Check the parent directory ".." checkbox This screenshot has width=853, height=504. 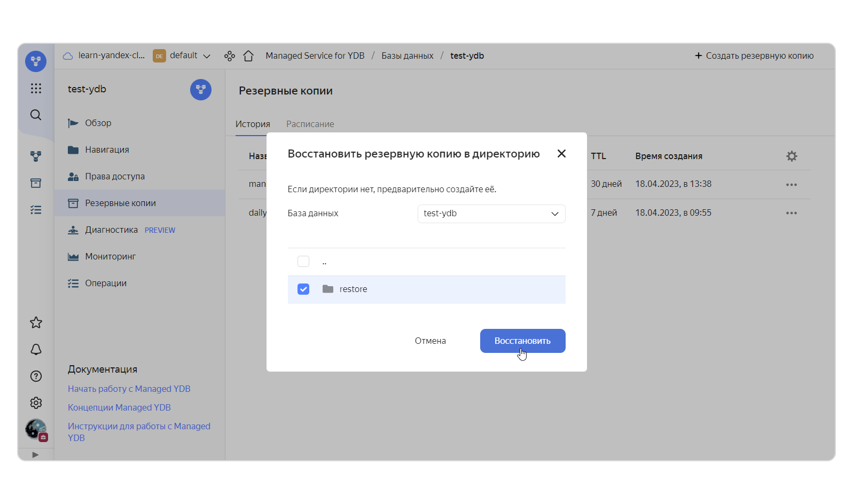[303, 261]
